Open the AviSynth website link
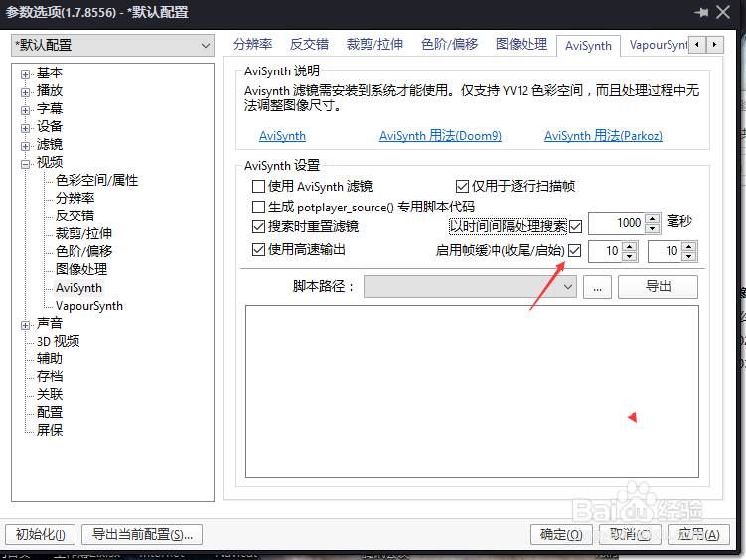Screen dimensions: 746x560 tap(282, 136)
